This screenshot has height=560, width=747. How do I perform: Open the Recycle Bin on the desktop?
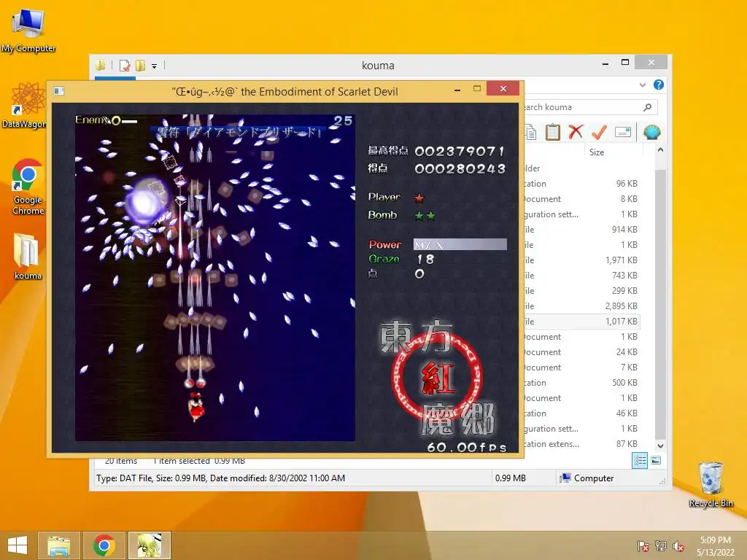711,485
